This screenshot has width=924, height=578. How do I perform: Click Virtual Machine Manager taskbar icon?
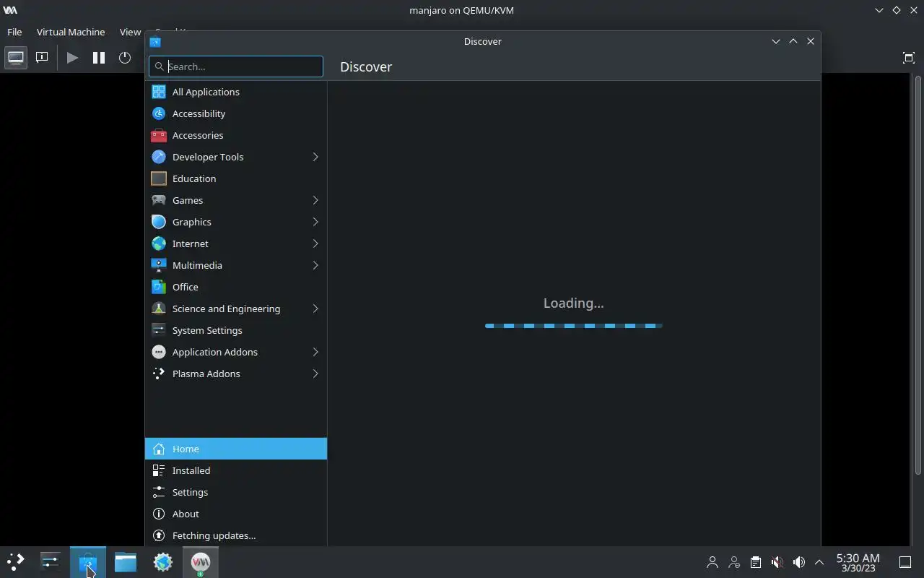click(x=201, y=562)
